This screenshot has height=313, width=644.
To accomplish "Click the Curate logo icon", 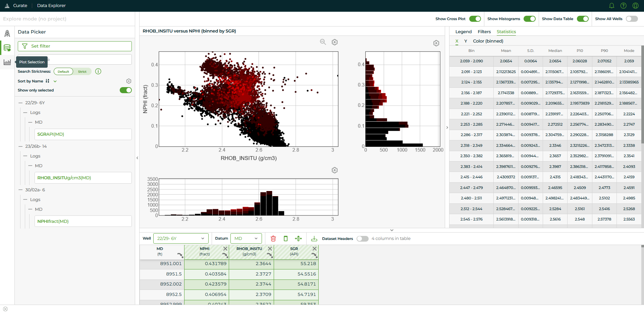I will point(7,6).
